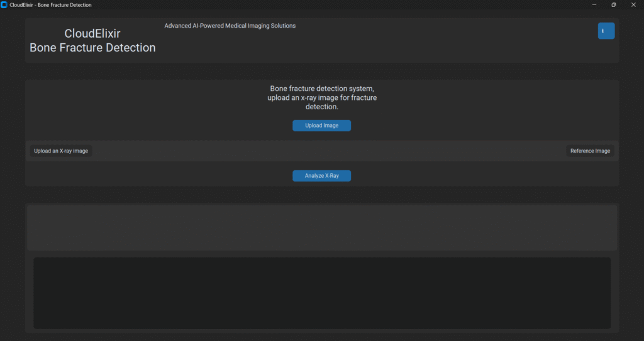Click the CloudElixir heading text
Image resolution: width=644 pixels, height=341 pixels.
pyautogui.click(x=92, y=34)
